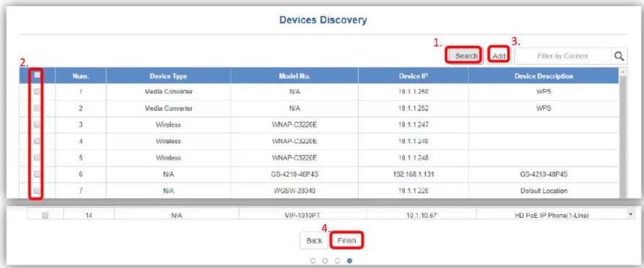Click IP address 10.1.1.247

coord(413,125)
